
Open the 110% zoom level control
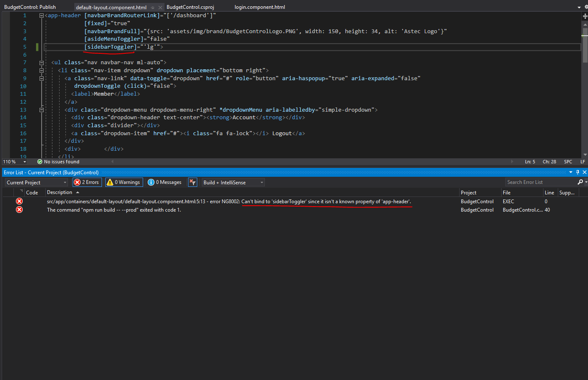[x=14, y=161]
